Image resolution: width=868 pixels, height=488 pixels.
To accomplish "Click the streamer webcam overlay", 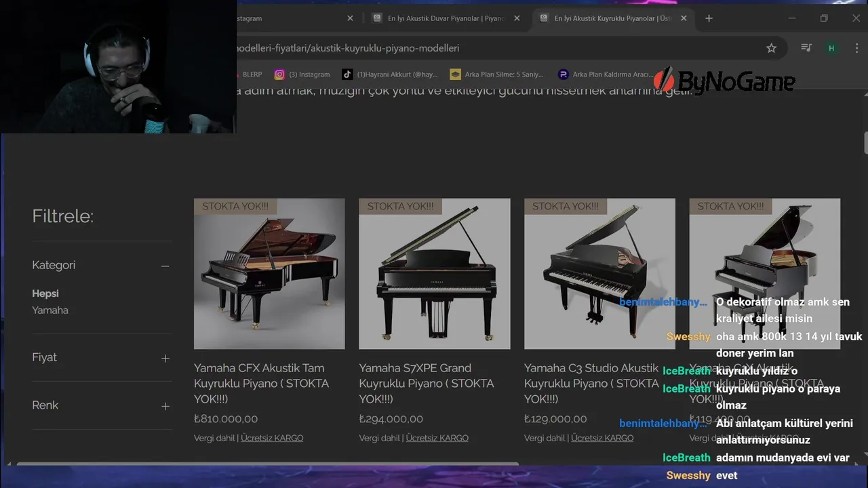I will pos(118,66).
